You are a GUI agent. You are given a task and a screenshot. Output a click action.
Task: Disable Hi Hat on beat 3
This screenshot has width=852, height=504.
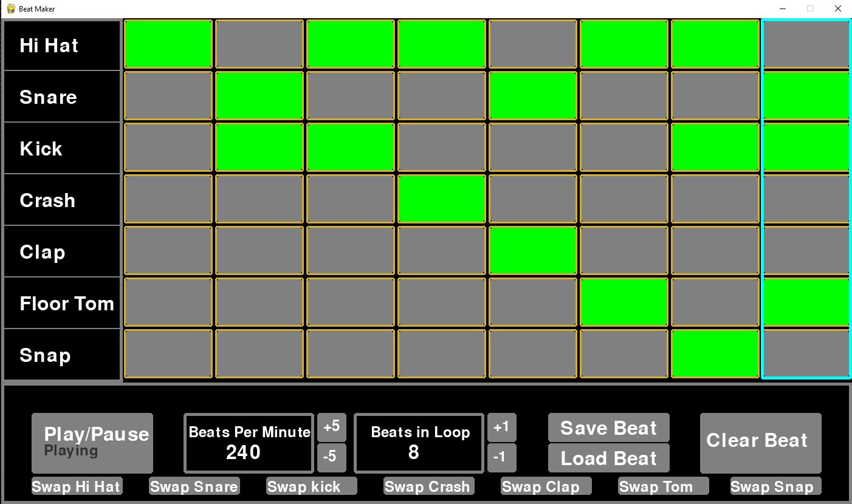pos(351,44)
